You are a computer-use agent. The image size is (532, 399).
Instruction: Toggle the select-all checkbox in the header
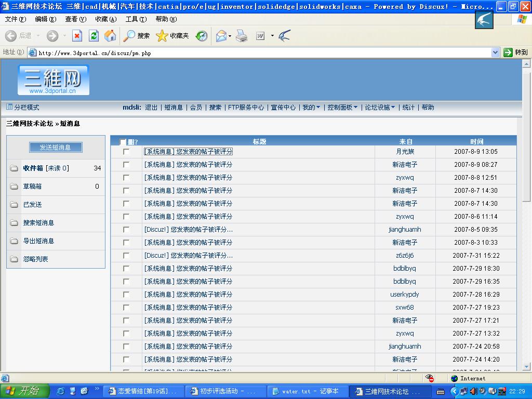point(123,141)
